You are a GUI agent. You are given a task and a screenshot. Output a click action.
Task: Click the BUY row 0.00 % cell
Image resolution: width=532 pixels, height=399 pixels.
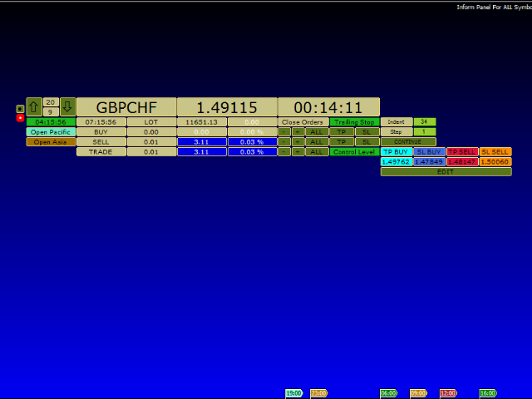click(x=252, y=132)
